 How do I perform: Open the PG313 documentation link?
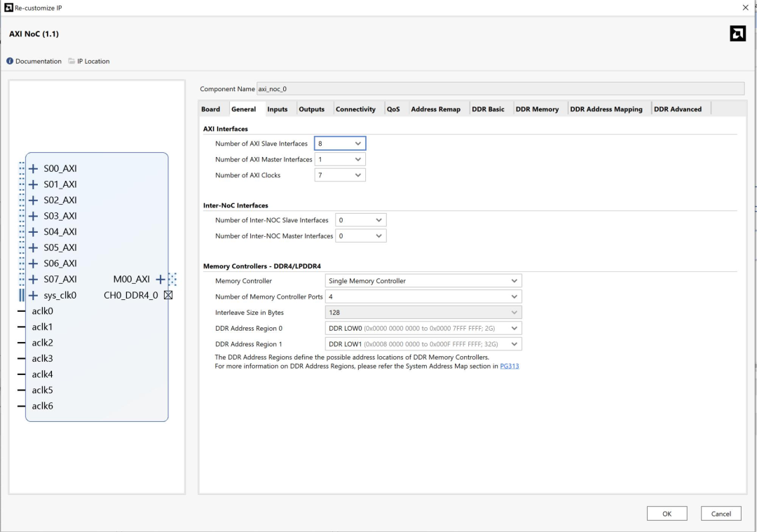click(x=509, y=366)
